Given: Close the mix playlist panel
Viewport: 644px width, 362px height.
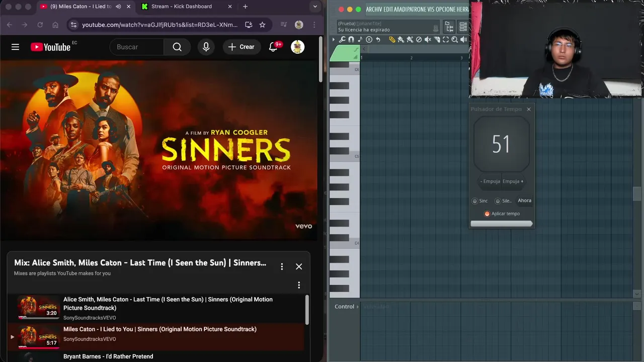Looking at the screenshot, I should (299, 266).
